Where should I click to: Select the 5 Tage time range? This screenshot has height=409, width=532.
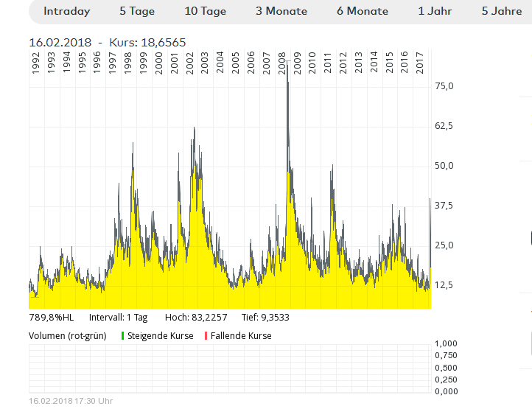[x=137, y=11]
